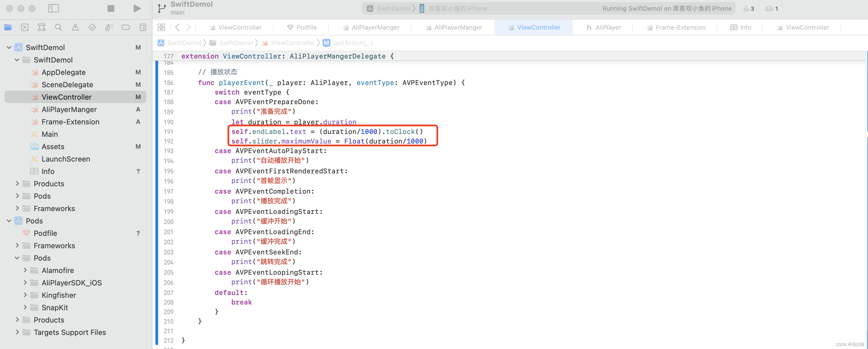The height and width of the screenshot is (349, 868).
Task: Click the code folding ribbon beside line 200
Action: [156, 221]
